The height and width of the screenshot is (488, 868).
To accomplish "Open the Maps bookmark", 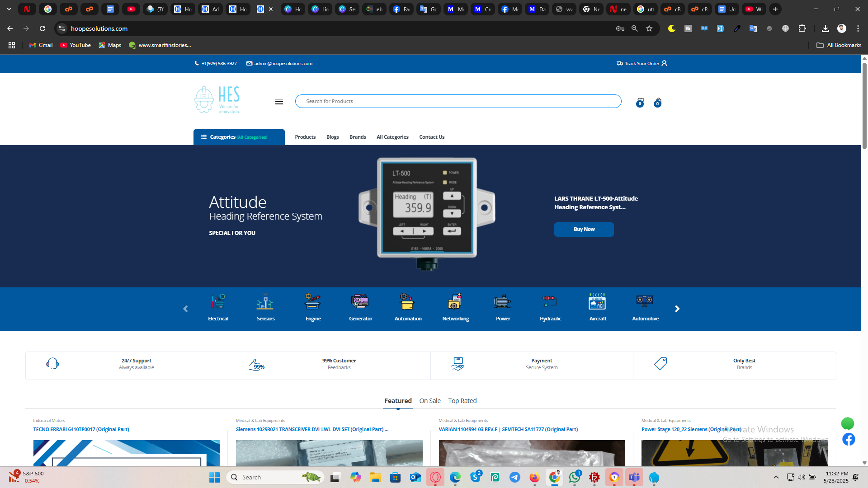I will point(110,45).
